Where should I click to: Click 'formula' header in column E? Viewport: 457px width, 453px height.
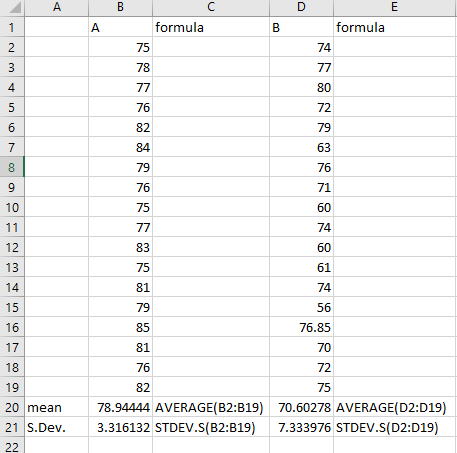[395, 27]
